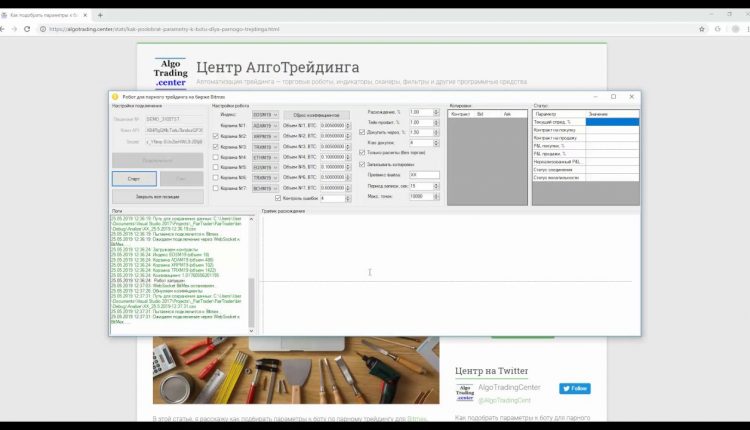750x430 pixels.
Task: Open the Корзина №6 contract dropdown
Action: coord(265,178)
